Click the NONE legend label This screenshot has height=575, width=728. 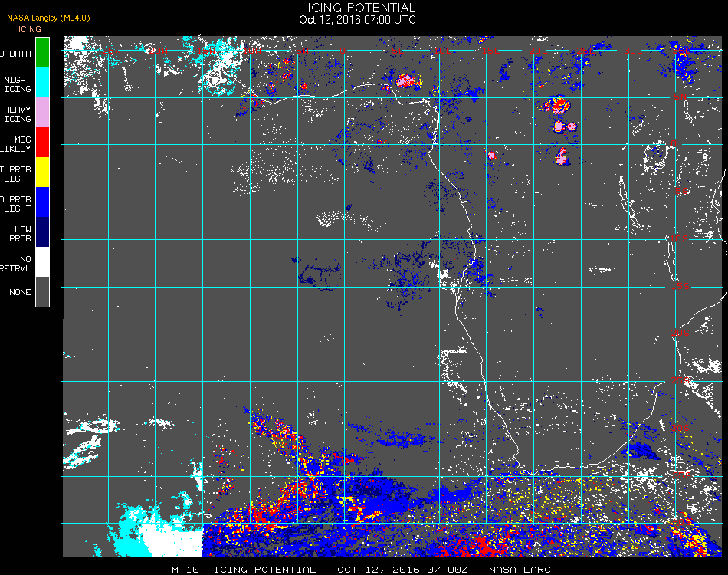[x=20, y=292]
